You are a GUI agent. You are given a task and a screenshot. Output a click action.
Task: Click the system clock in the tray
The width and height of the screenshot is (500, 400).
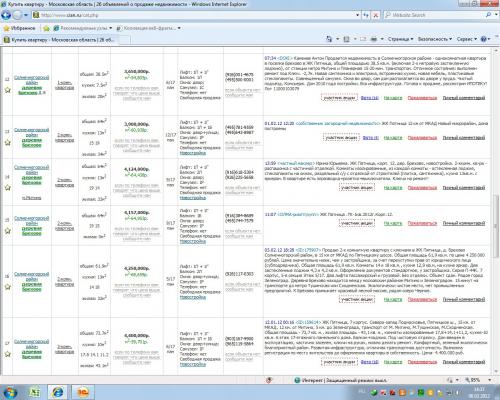pyautogui.click(x=479, y=392)
